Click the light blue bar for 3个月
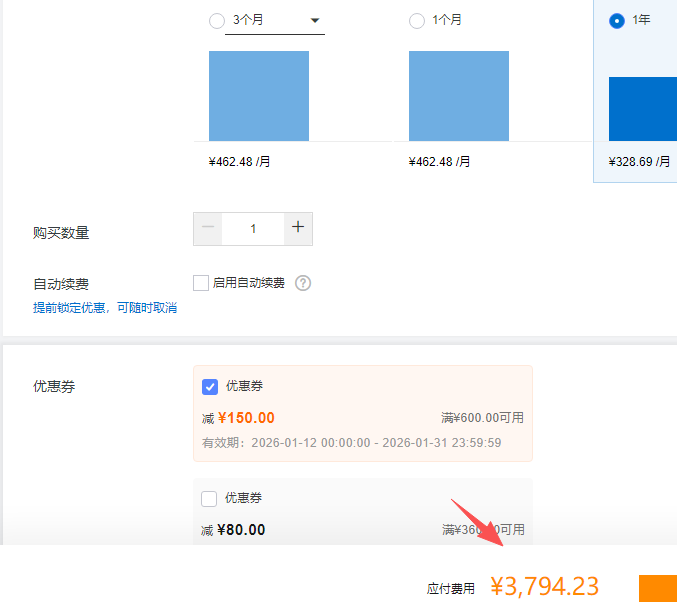Viewport: 677px width, 602px height. click(259, 96)
